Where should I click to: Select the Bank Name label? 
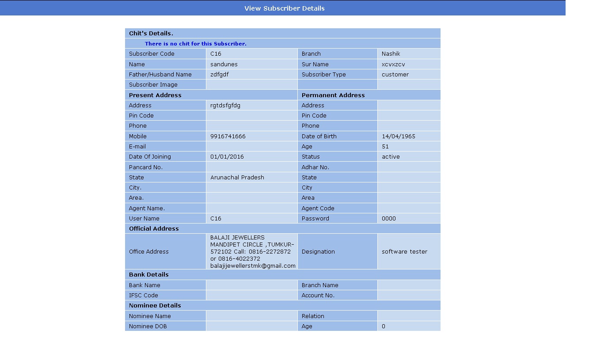coord(144,285)
